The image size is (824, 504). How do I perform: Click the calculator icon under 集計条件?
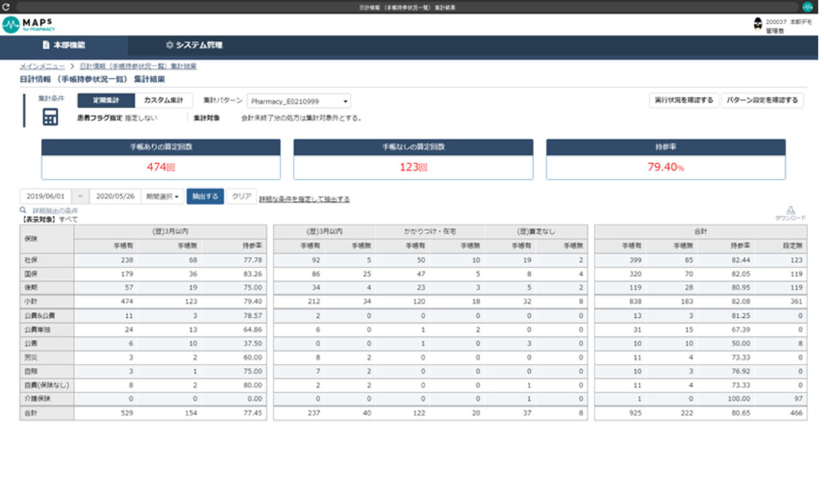pos(50,117)
